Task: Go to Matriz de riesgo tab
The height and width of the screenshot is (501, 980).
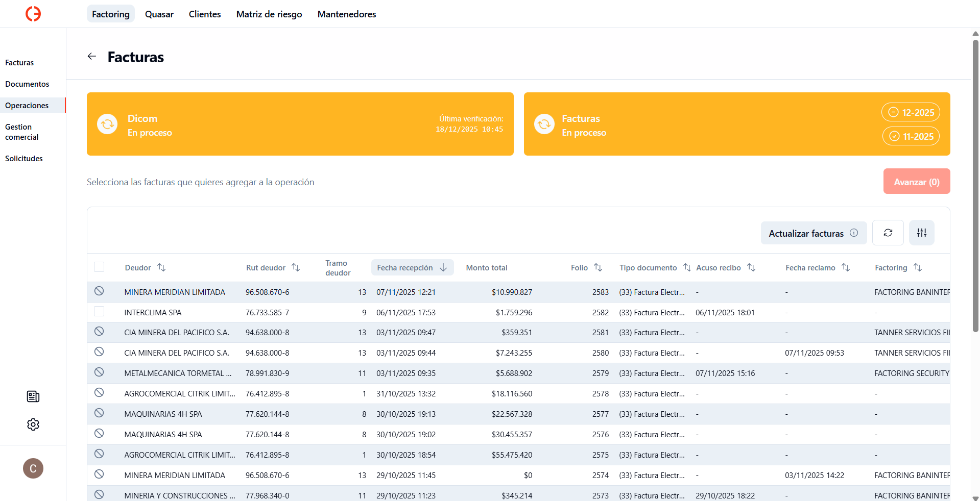Action: (269, 14)
